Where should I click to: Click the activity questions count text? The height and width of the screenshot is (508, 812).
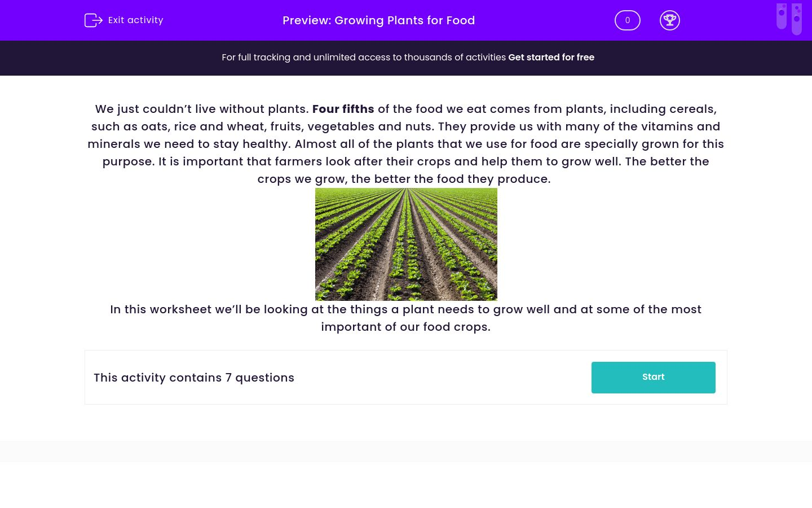point(194,378)
